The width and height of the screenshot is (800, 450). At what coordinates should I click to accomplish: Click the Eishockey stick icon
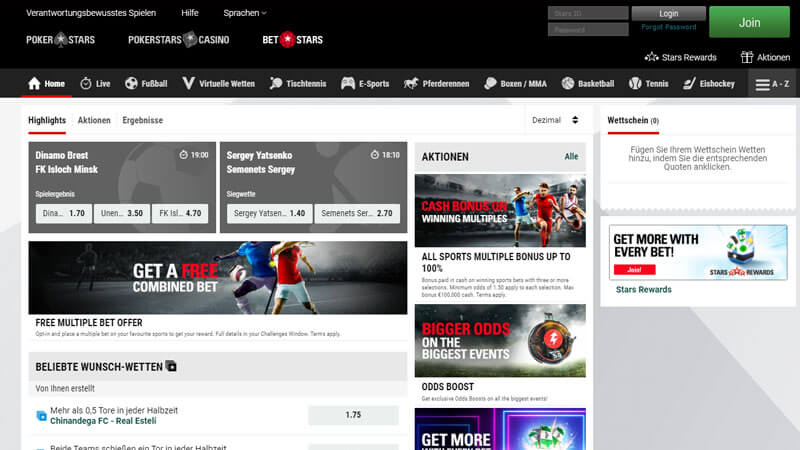689,84
